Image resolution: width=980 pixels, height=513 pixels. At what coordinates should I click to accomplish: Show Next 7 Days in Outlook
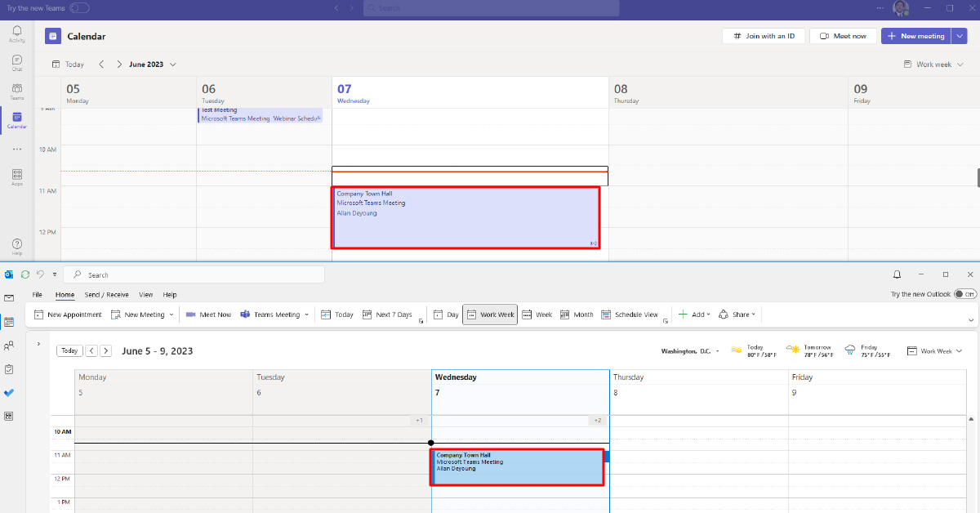click(386, 314)
